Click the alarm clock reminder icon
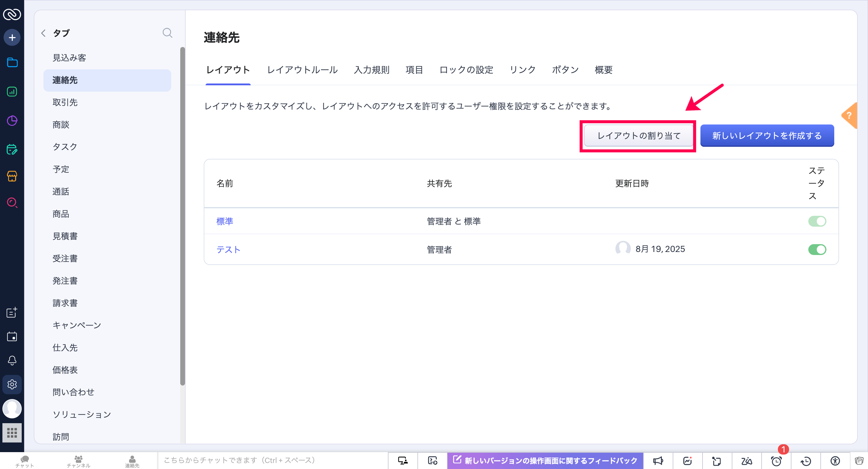 coord(776,461)
